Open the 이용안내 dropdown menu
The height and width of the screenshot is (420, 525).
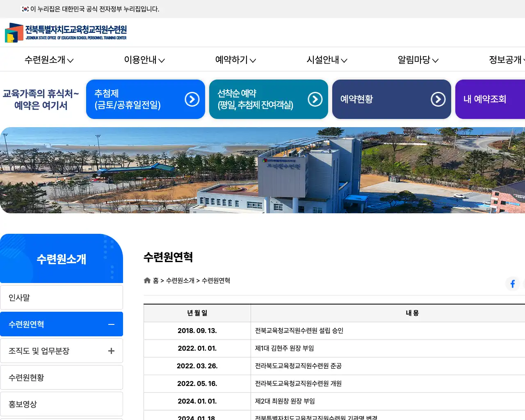144,60
